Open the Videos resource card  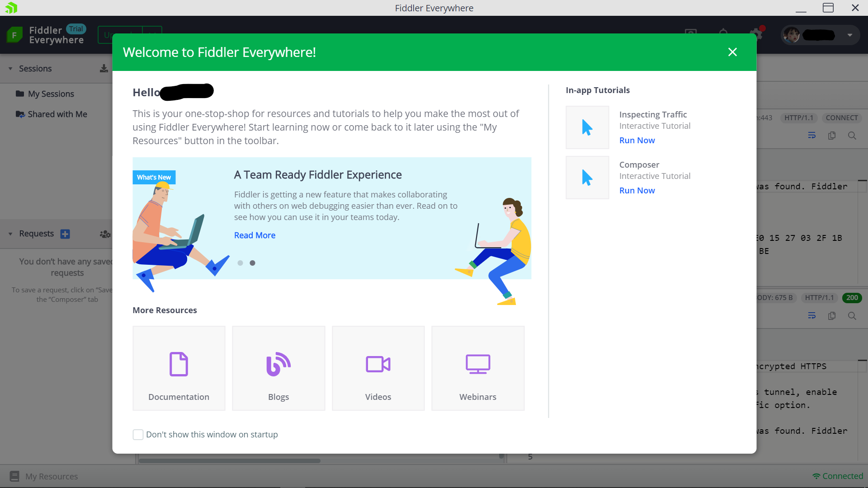tap(378, 368)
